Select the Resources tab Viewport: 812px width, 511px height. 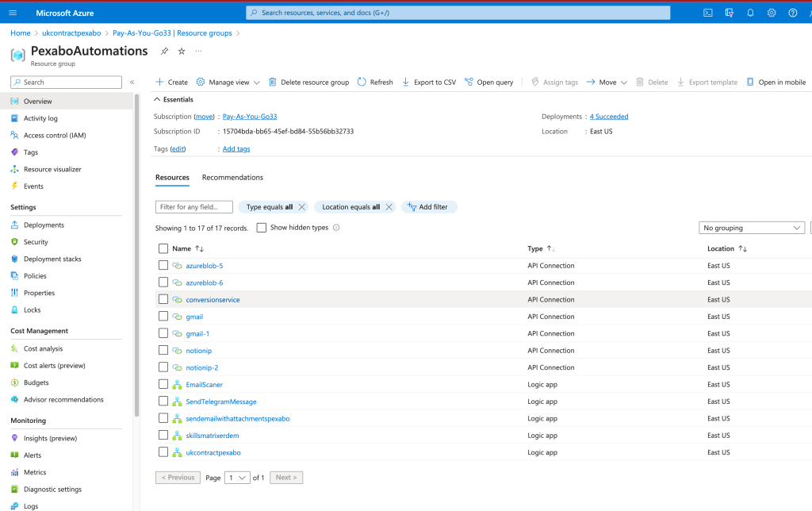coord(172,177)
